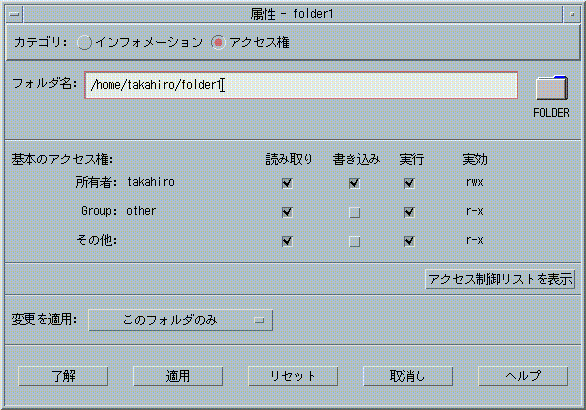Screen dimensions: 586x410
Task: Click owner effective permission text rwx
Action: click(x=475, y=182)
